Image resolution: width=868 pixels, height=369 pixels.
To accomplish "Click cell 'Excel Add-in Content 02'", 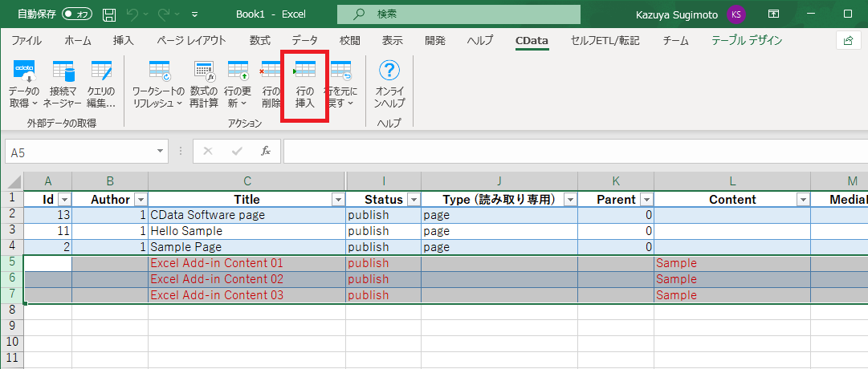I will pos(247,279).
